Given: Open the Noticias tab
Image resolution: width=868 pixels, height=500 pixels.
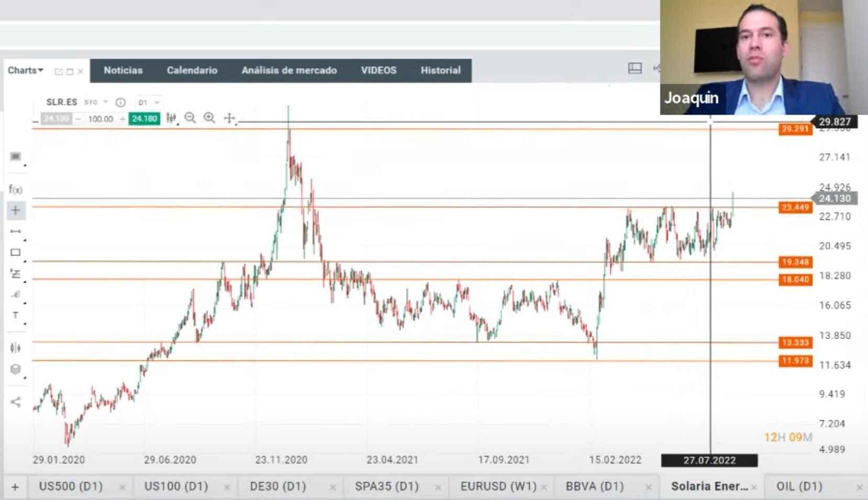Looking at the screenshot, I should pyautogui.click(x=123, y=70).
